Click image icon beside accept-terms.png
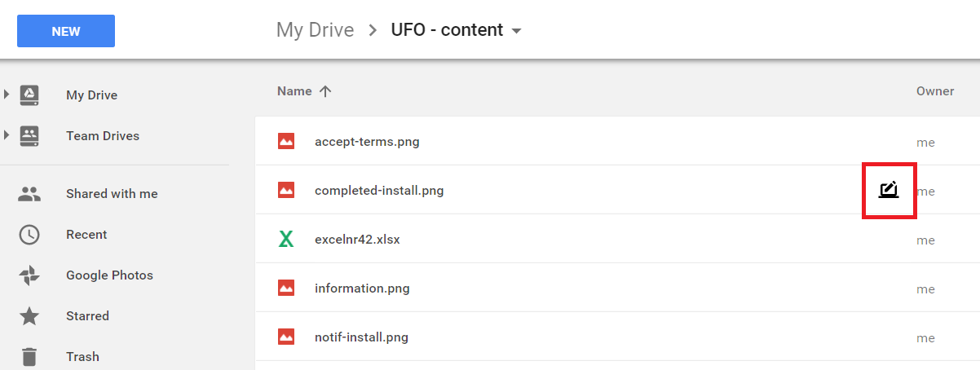The image size is (980, 370). tap(286, 141)
